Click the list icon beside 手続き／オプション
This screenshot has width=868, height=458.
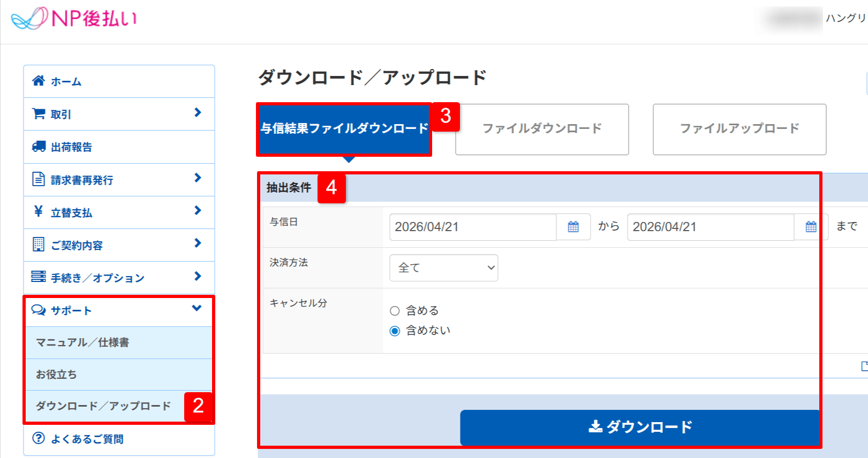39,277
